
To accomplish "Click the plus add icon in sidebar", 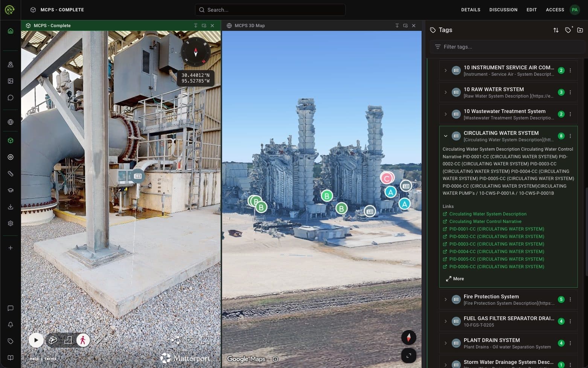I will pyautogui.click(x=11, y=248).
